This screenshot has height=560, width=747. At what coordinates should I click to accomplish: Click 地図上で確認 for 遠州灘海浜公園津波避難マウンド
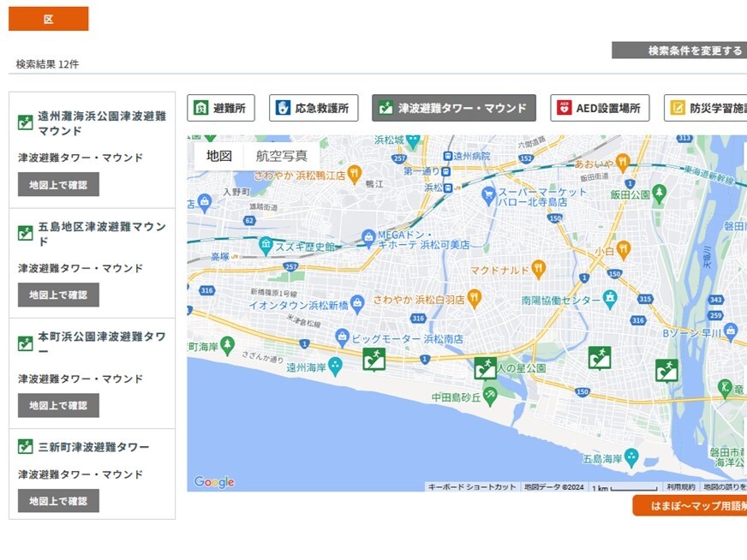(x=58, y=185)
